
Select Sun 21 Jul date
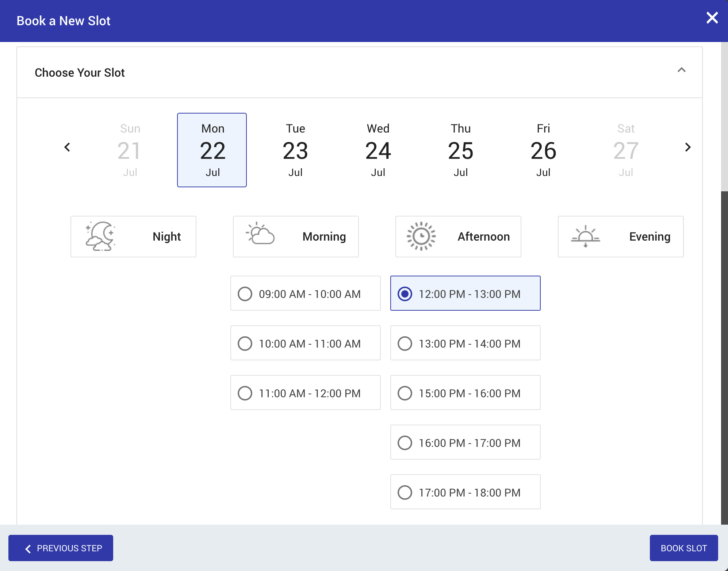(130, 150)
